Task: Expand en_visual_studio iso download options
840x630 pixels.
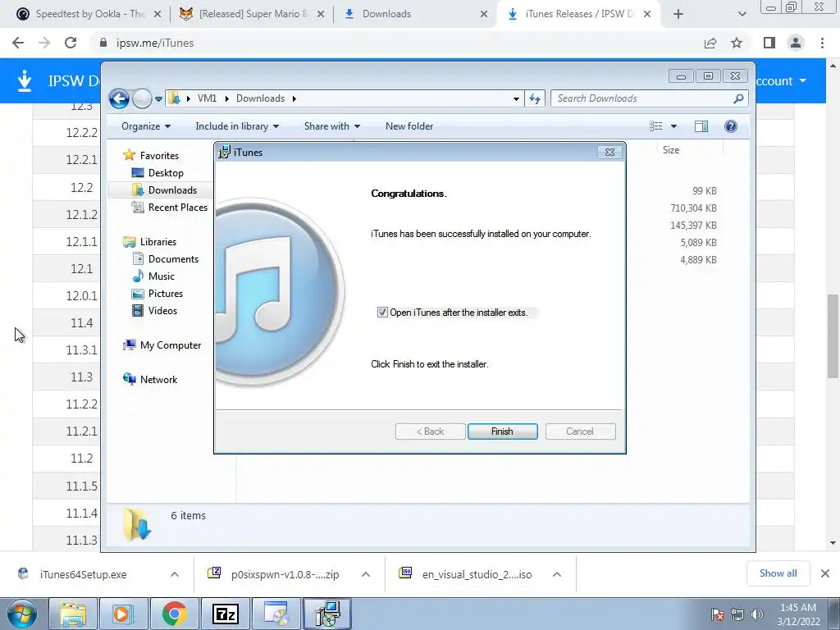Action: (557, 574)
